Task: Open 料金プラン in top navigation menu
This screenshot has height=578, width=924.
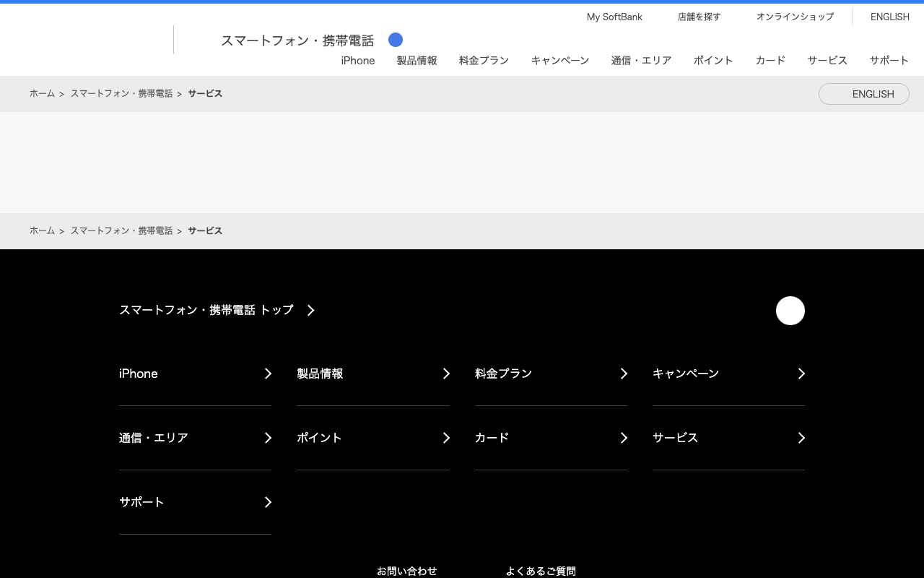Action: click(x=484, y=61)
